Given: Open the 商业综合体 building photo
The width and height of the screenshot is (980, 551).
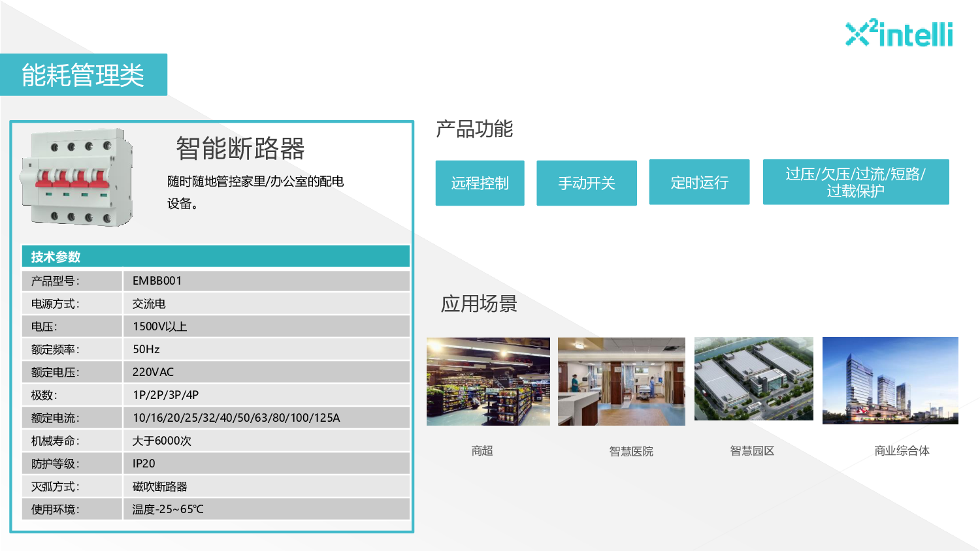Looking at the screenshot, I should click(x=890, y=381).
